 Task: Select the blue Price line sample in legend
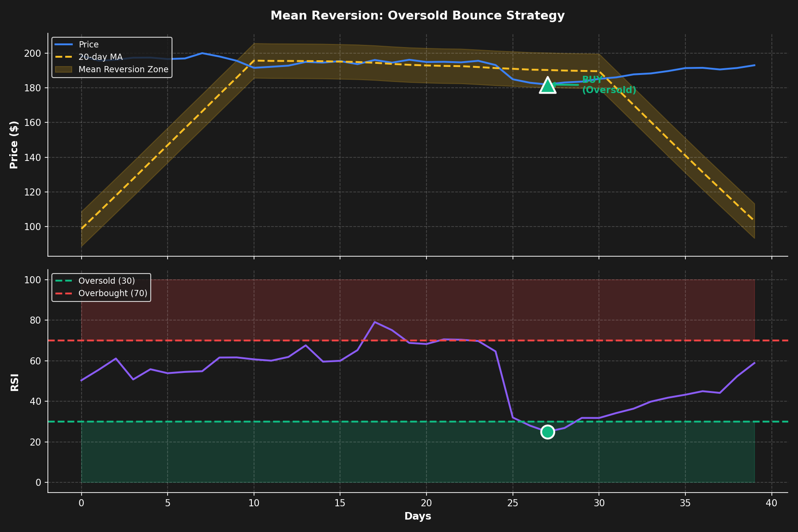click(x=64, y=44)
